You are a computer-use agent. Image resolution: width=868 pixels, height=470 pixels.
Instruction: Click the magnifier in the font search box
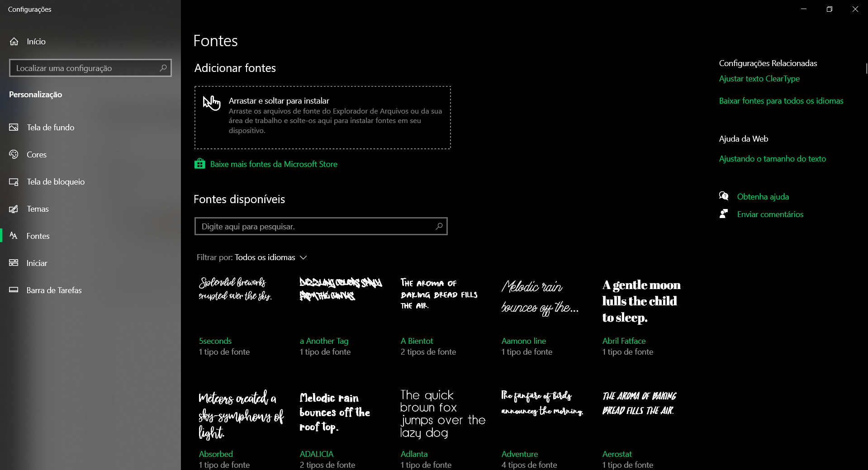(x=439, y=226)
